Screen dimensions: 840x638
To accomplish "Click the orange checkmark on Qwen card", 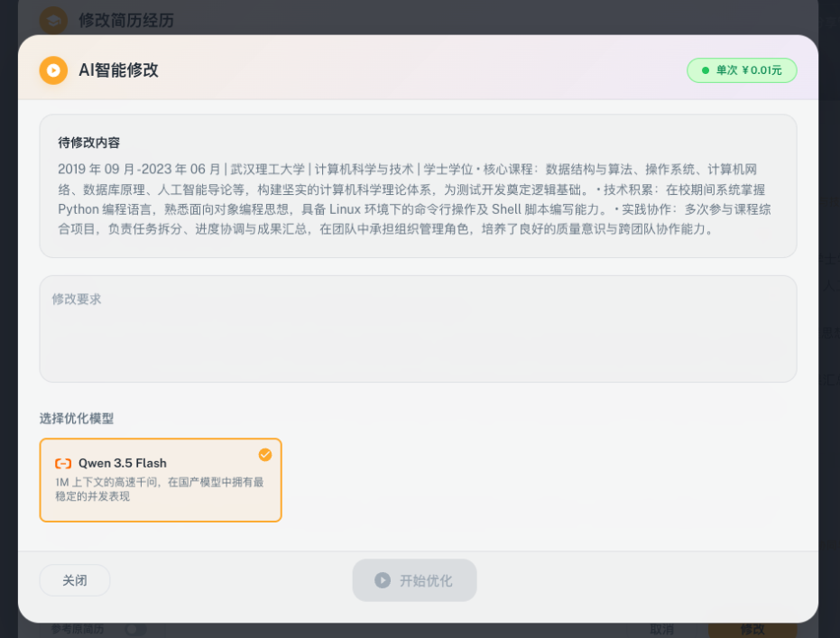I will pos(265,455).
